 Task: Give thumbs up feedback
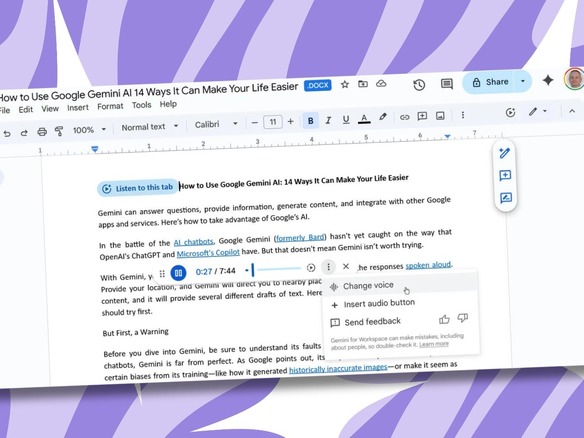click(444, 319)
